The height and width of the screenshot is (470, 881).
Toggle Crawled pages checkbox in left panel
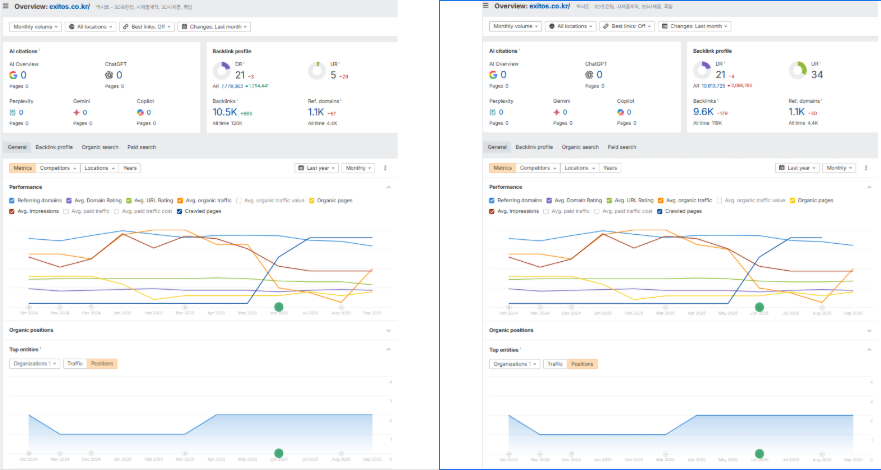(x=180, y=211)
